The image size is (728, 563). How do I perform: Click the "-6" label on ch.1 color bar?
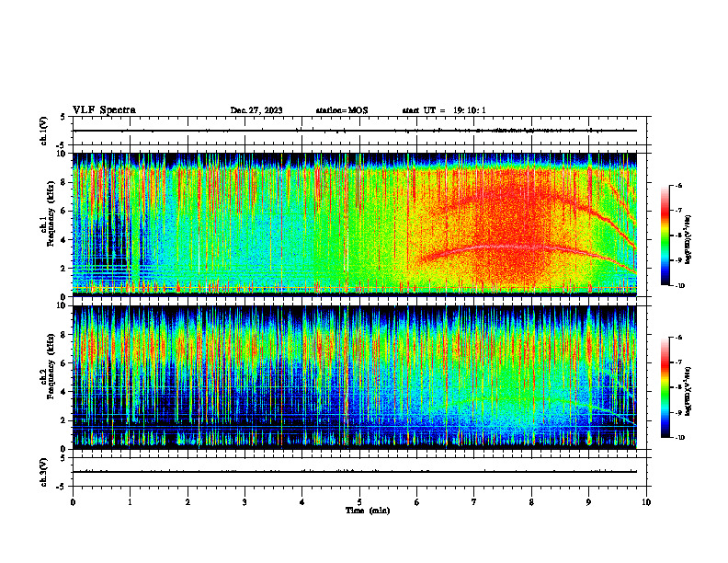pos(678,186)
